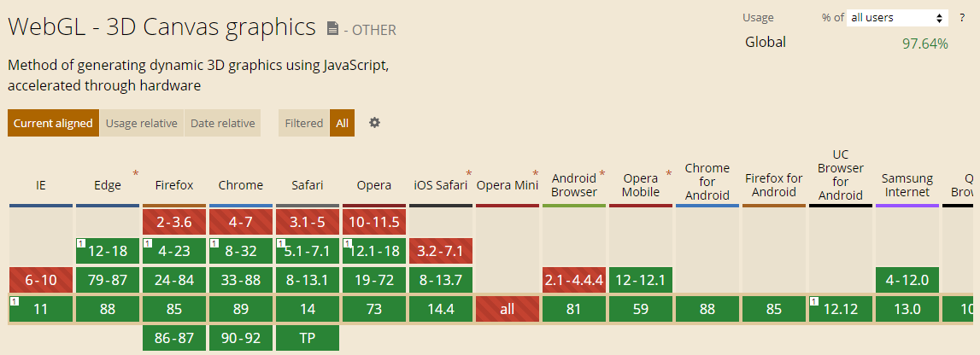
Task: Select the Opera 19-72 cell
Action: 373,280
